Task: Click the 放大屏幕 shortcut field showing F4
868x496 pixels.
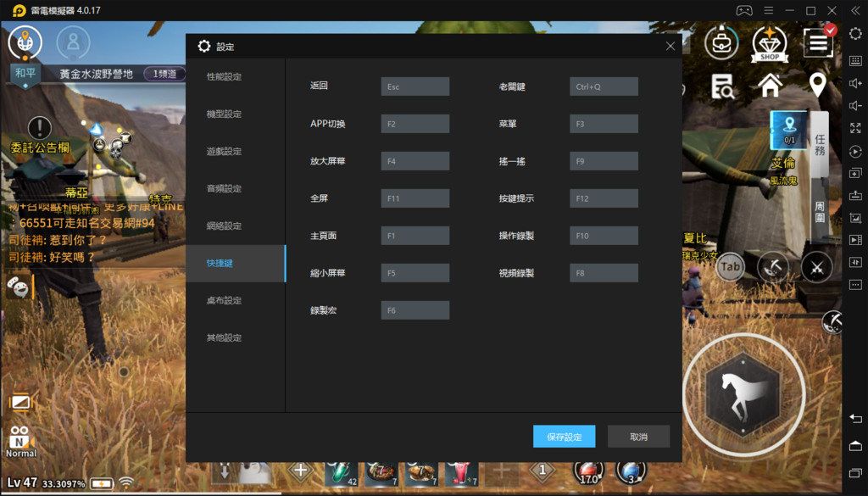Action: [x=415, y=161]
